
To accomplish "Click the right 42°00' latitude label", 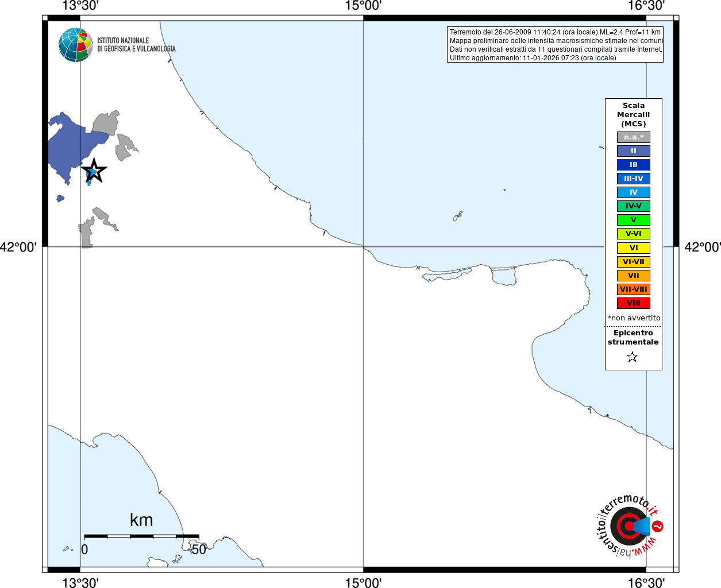I will [703, 247].
